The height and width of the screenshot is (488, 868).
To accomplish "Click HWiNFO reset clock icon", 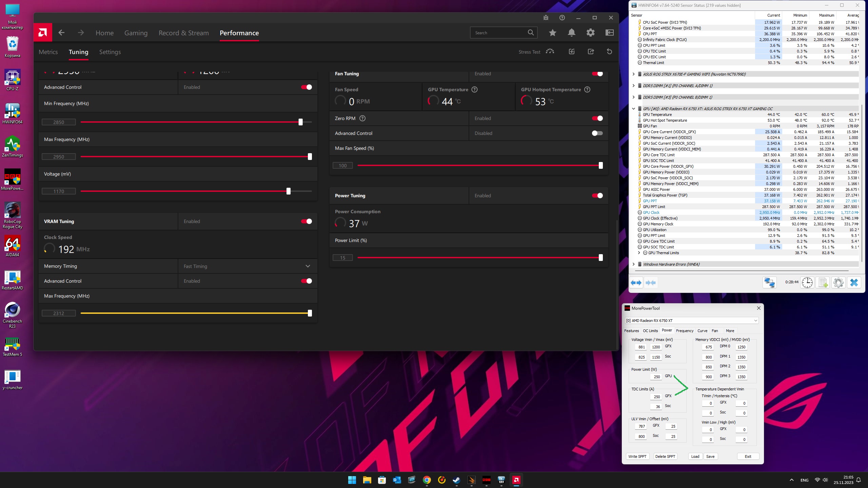I will [807, 282].
